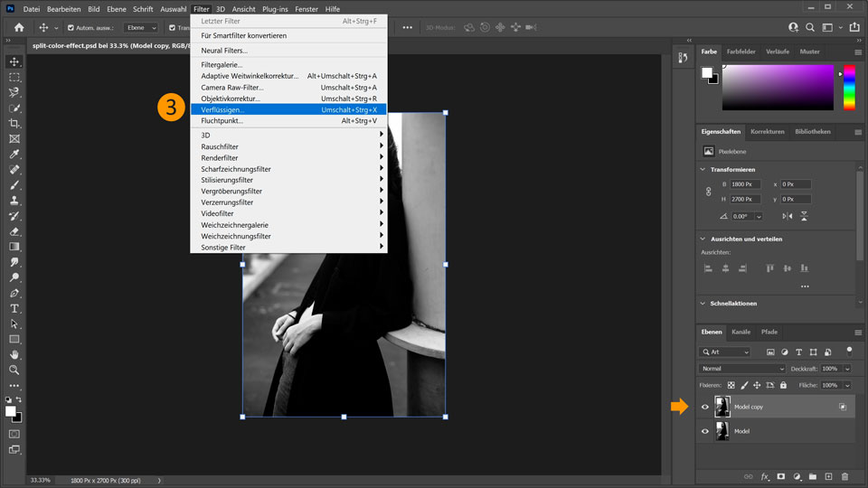Select the Frame tool
868x488 pixels.
coord(14,139)
